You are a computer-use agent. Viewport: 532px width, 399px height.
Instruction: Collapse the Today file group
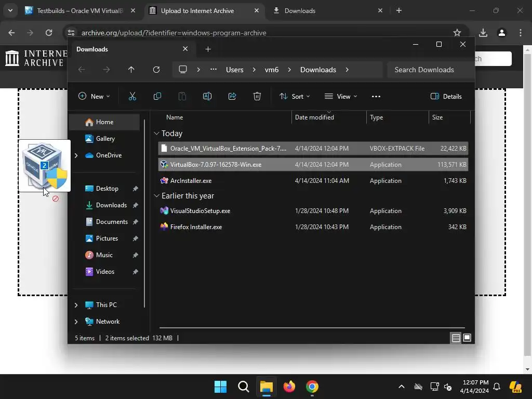(156, 134)
